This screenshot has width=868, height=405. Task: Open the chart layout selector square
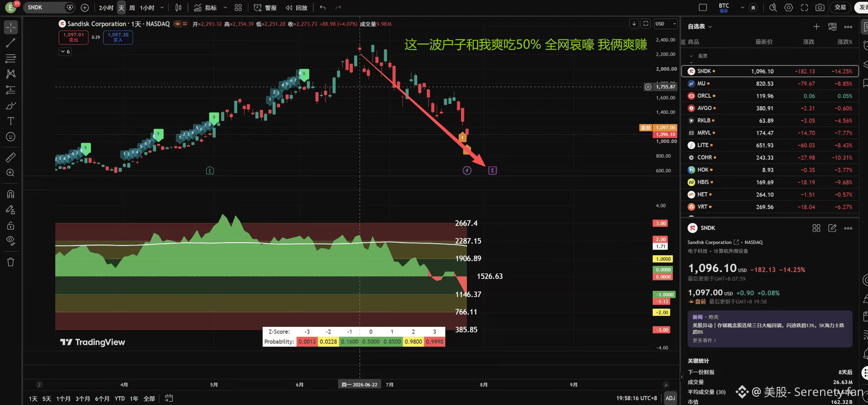coord(703,7)
